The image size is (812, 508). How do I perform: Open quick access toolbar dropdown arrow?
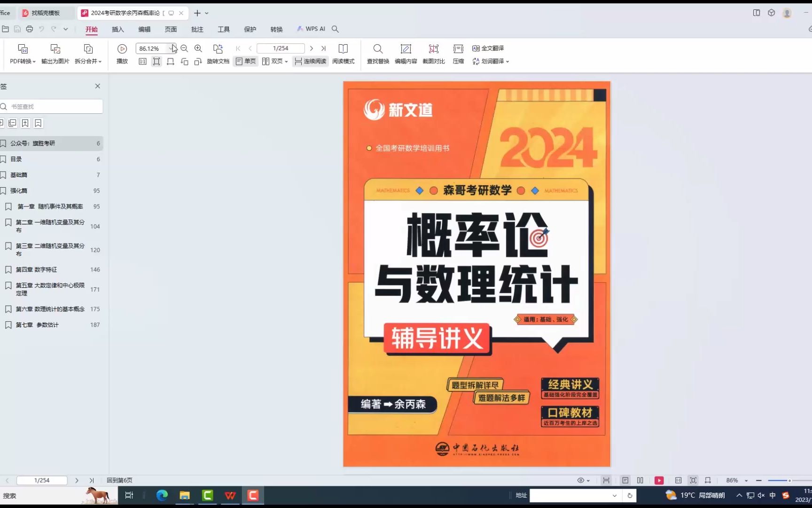pos(66,29)
